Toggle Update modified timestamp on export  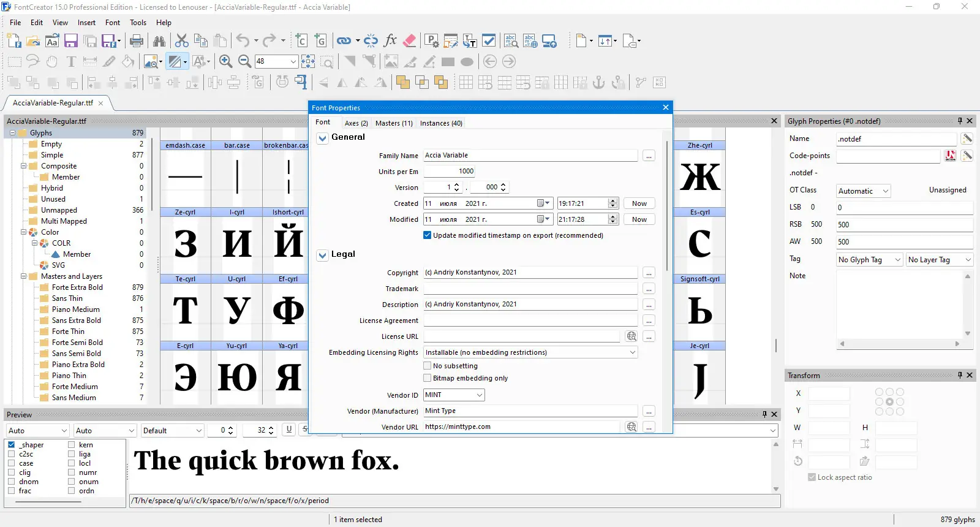click(428, 235)
